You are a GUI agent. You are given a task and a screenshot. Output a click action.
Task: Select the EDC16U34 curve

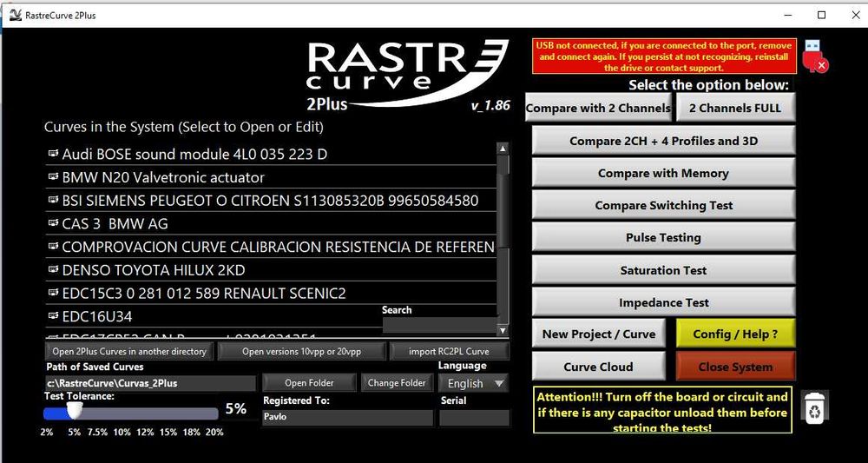coord(214,316)
